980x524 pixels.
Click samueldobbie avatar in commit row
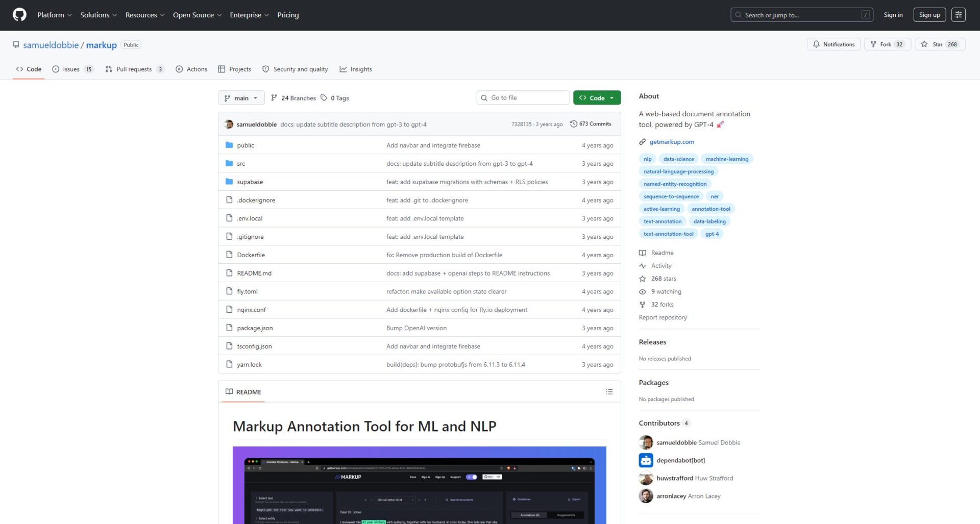point(229,124)
